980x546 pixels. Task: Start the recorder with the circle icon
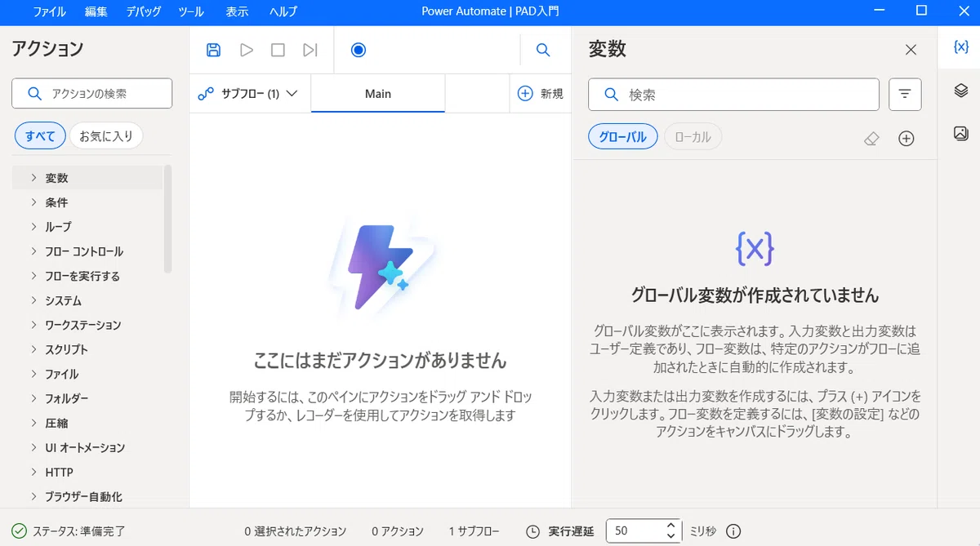[x=359, y=50]
